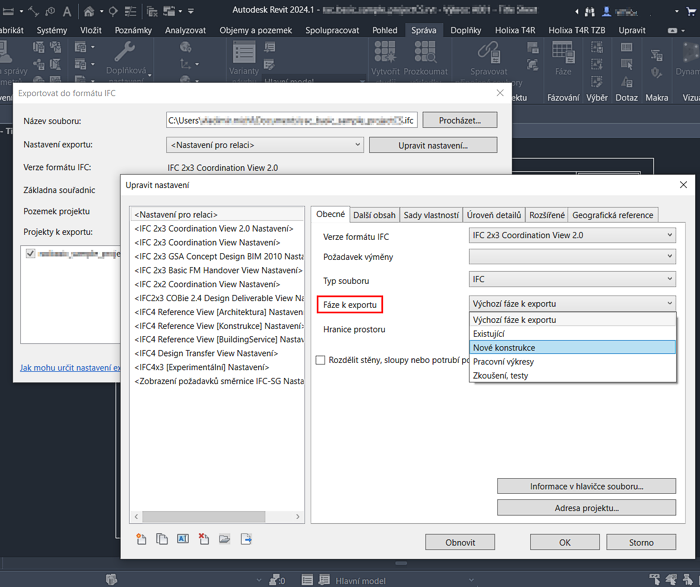Image resolution: width=700 pixels, height=587 pixels.
Task: Click the import setup folder icon
Action: click(x=225, y=539)
